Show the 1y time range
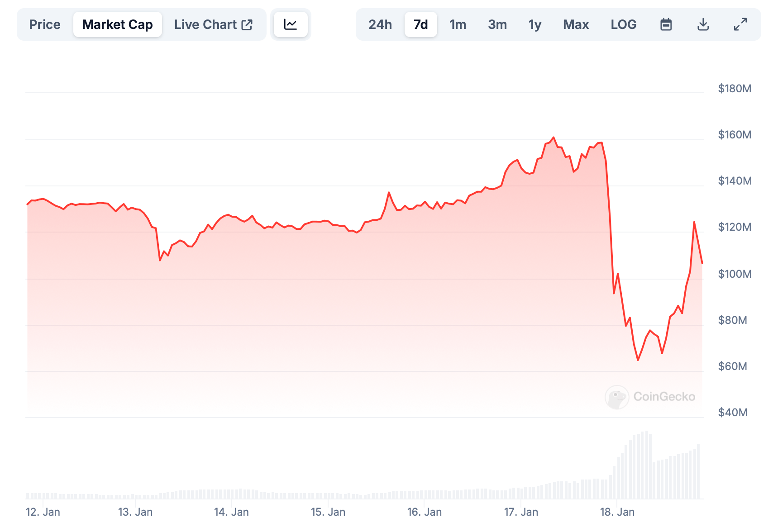Image resolution: width=773 pixels, height=532 pixels. pyautogui.click(x=535, y=24)
